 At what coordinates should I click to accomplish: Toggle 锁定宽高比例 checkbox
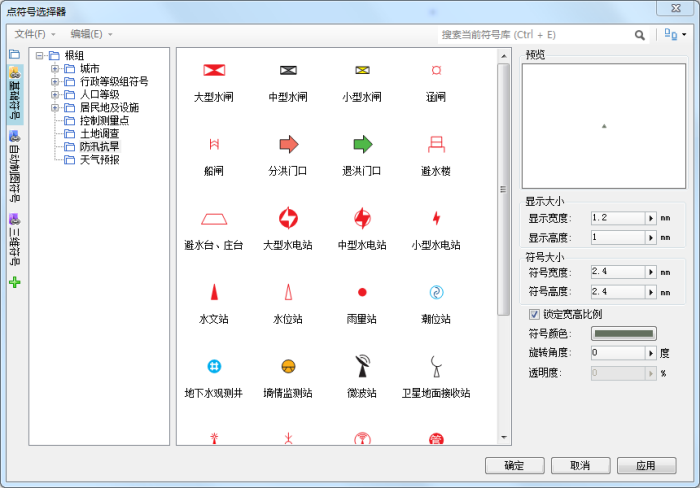click(534, 314)
